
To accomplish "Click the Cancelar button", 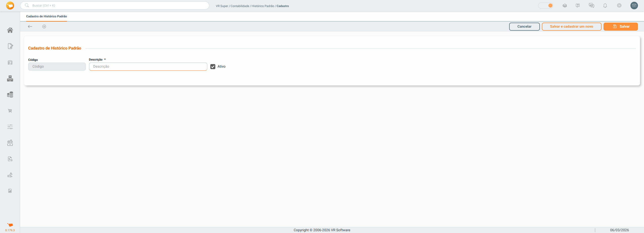I will [x=524, y=26].
